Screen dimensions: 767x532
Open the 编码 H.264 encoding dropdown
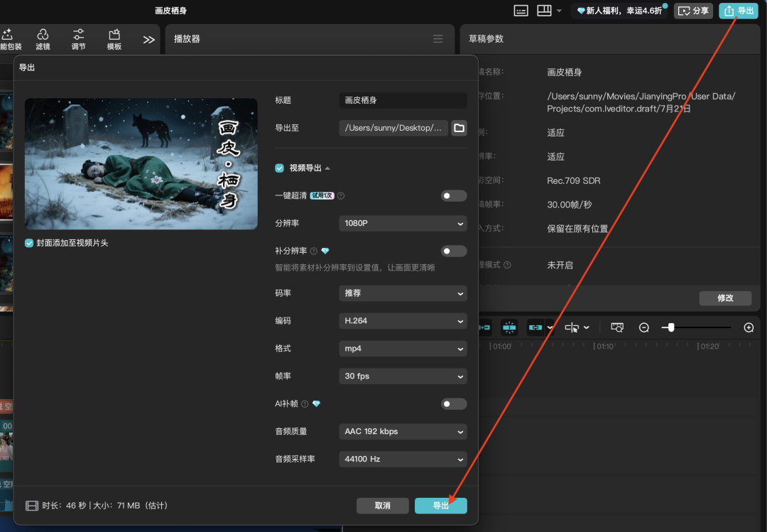coord(403,320)
